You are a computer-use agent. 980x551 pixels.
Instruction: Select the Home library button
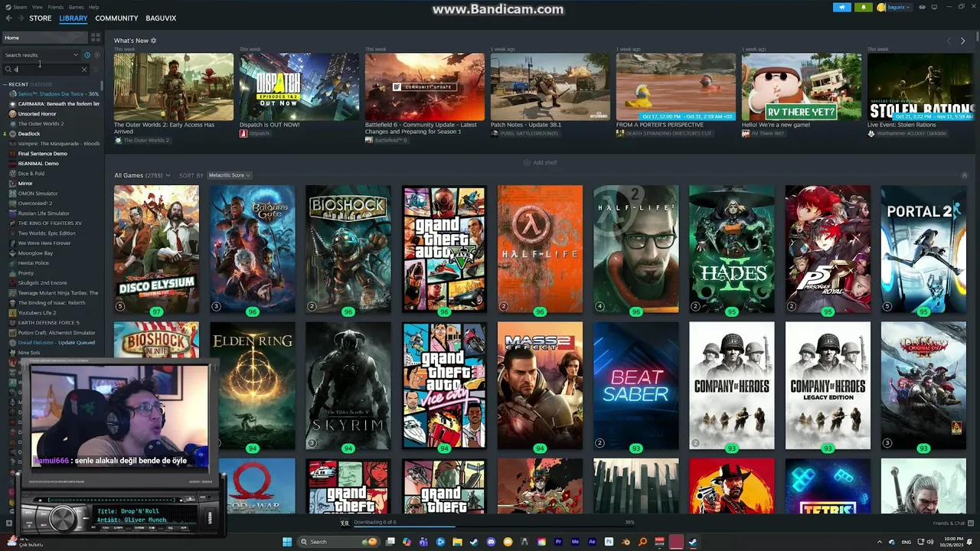click(x=44, y=37)
